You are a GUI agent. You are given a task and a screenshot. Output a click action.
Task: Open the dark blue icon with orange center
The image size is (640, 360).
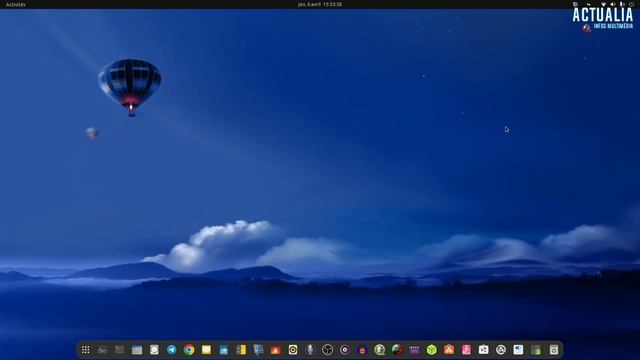(x=362, y=350)
